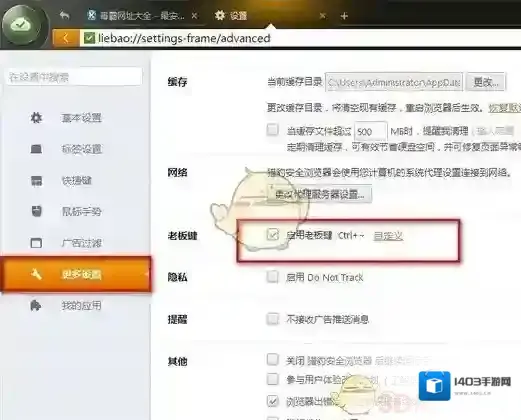Open 快捷键 settings in sidebar
Viewport: 521px width, 420px height.
(76, 180)
